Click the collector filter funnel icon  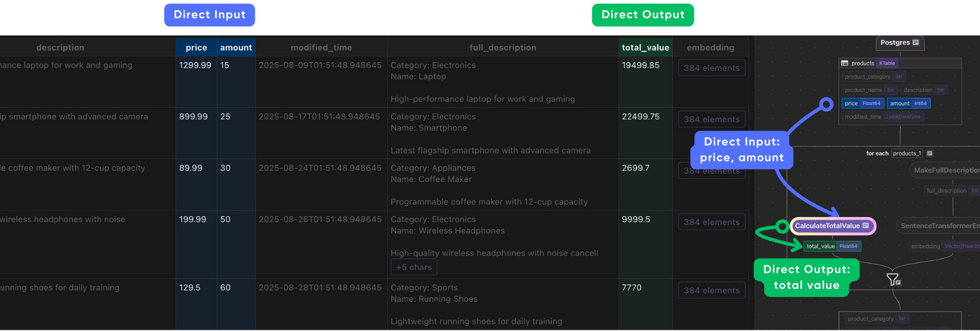click(x=893, y=279)
